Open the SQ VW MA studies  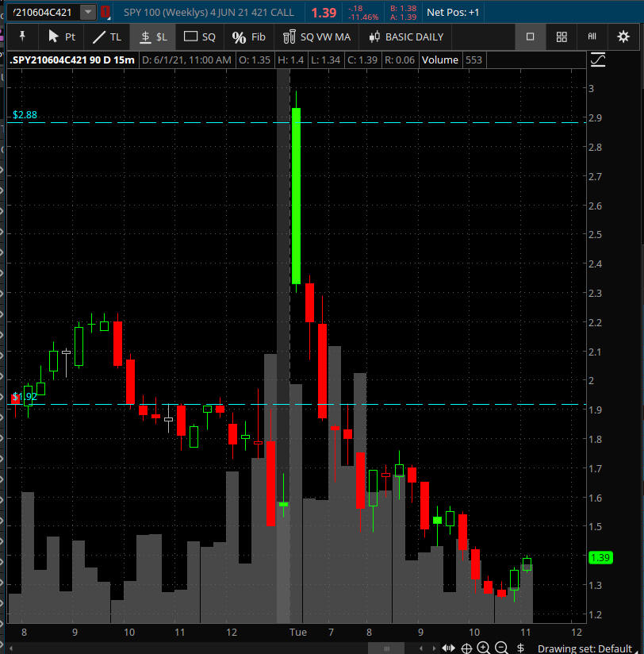[316, 37]
